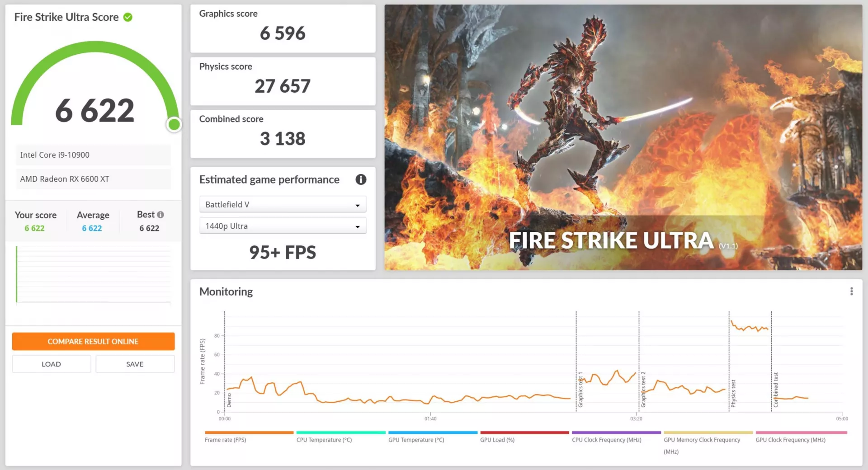
Task: Click the green knob on the score gauge
Action: [x=174, y=124]
